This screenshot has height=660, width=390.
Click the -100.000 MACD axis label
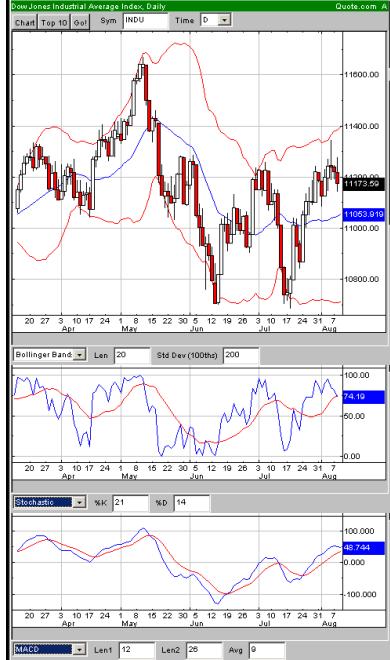click(361, 594)
